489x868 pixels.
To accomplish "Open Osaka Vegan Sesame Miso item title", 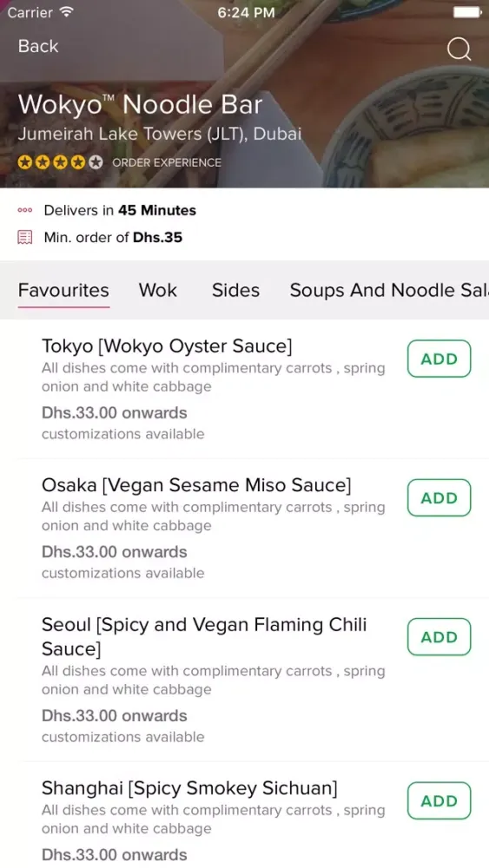I will point(196,485).
